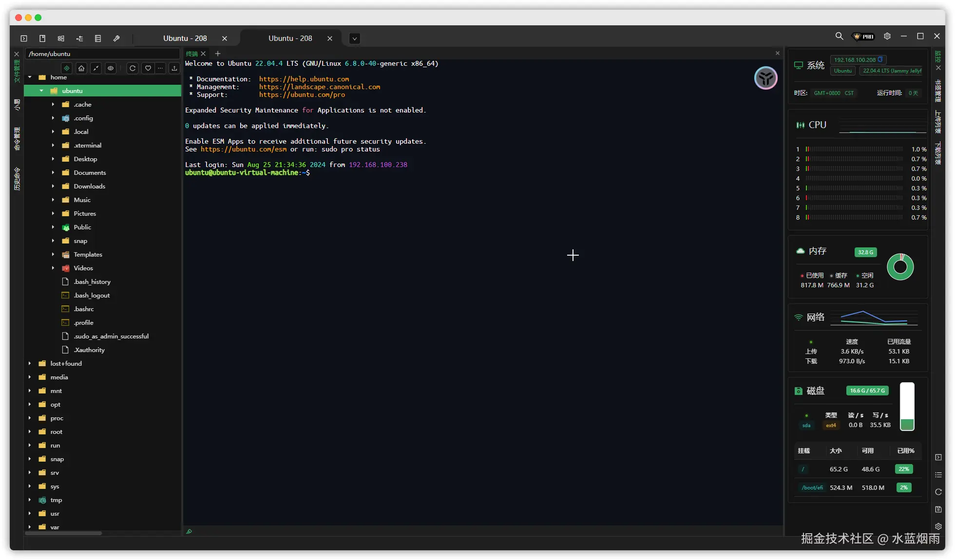Collapse the ubuntu folder node
The width and height of the screenshot is (955, 560).
41,91
